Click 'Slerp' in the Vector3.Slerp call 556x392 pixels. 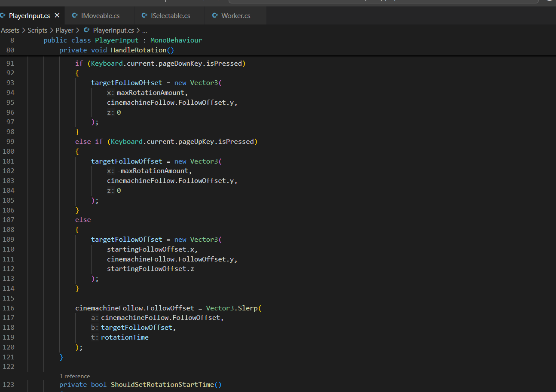point(247,308)
